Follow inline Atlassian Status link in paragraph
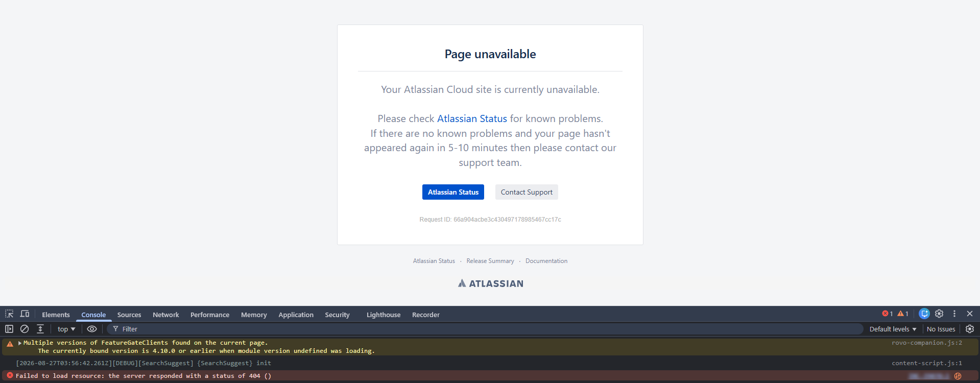Image resolution: width=980 pixels, height=383 pixels. [x=472, y=118]
